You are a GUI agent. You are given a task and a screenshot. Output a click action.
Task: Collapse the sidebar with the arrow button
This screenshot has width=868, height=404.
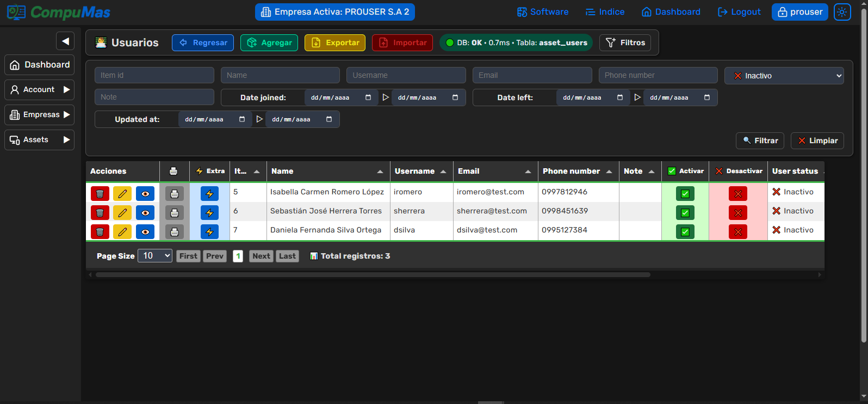pos(65,41)
